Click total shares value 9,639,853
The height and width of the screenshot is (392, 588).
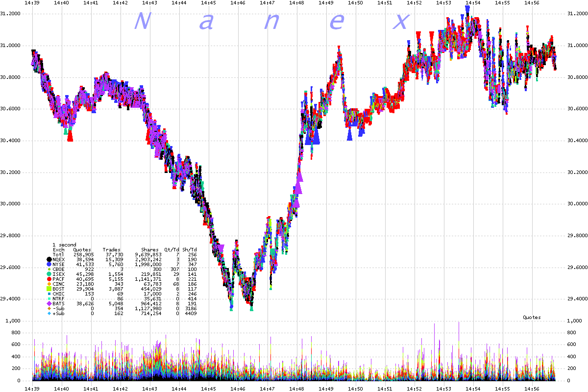tap(148, 255)
